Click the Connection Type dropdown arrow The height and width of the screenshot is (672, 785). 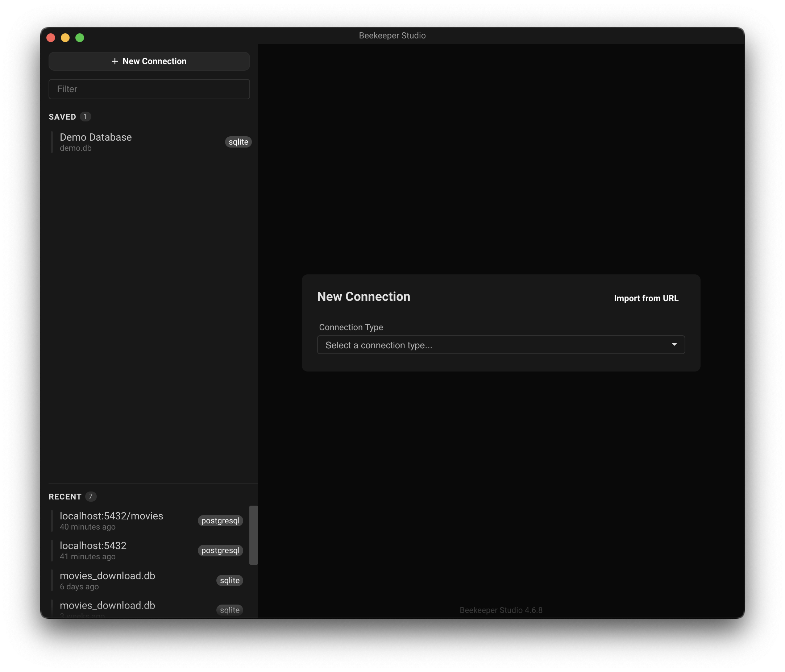point(674,344)
